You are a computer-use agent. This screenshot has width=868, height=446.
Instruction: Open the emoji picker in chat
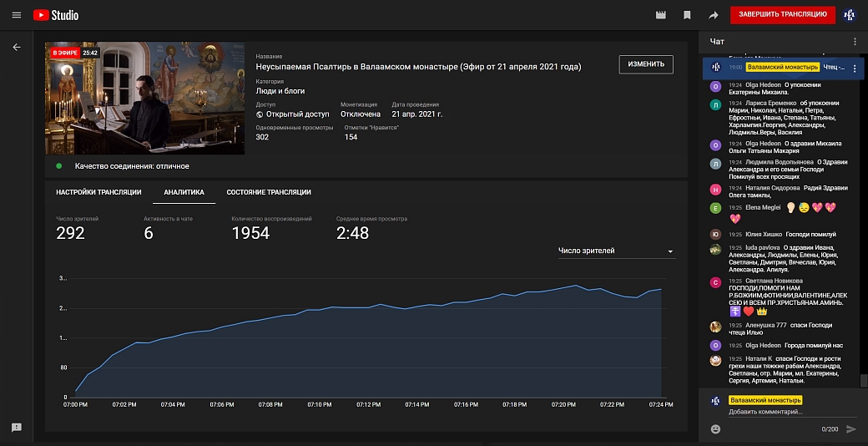(715, 428)
